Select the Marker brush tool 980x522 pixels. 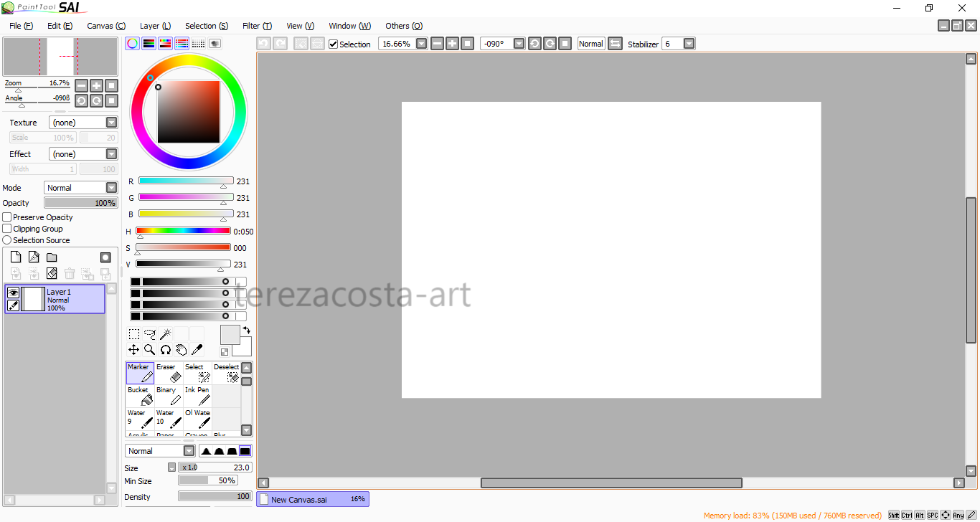coord(140,374)
